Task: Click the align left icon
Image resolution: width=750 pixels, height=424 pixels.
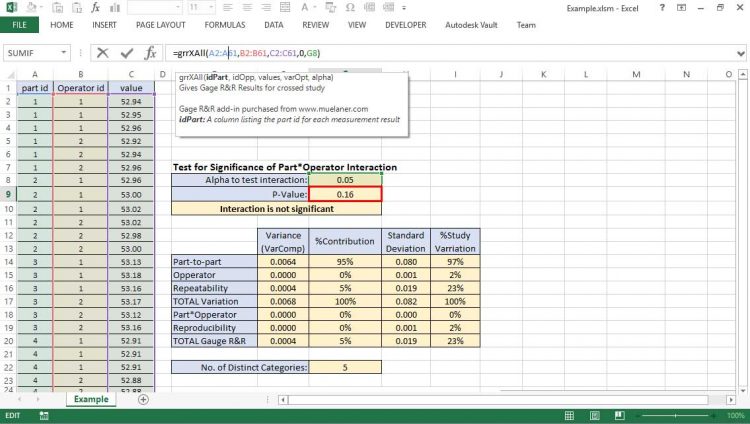Action: 228,7
